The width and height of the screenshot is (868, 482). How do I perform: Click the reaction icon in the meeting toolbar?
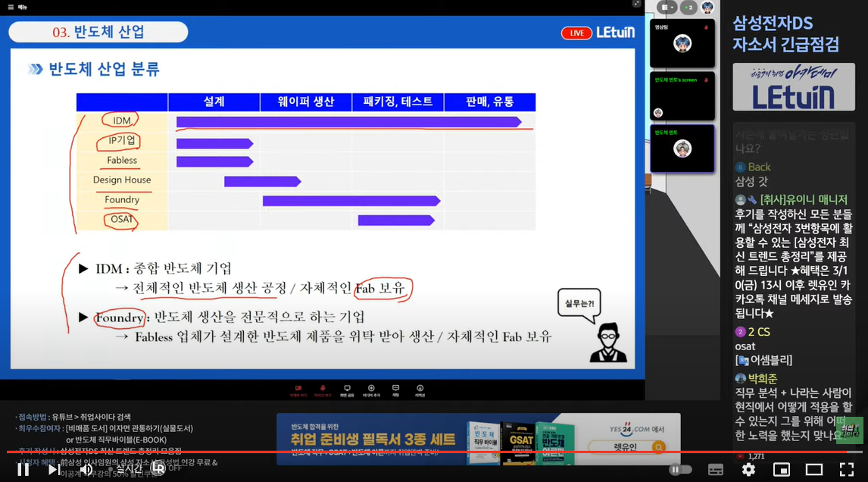click(420, 390)
